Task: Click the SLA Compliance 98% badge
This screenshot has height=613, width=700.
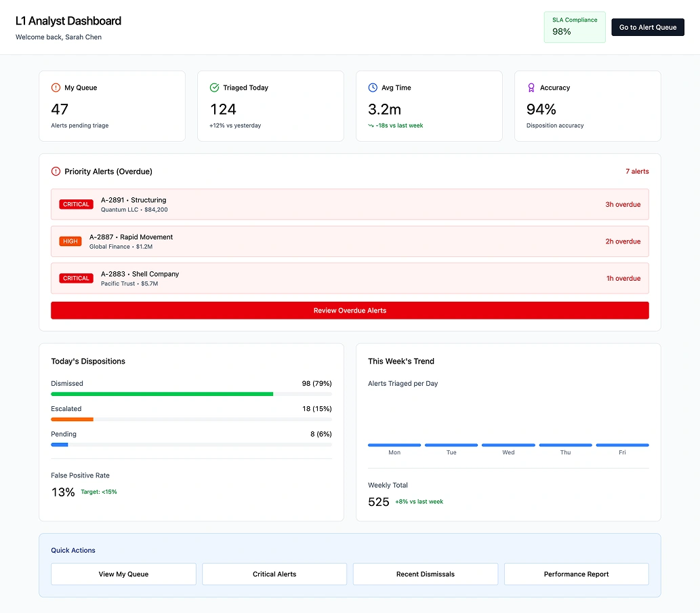Action: tap(574, 27)
